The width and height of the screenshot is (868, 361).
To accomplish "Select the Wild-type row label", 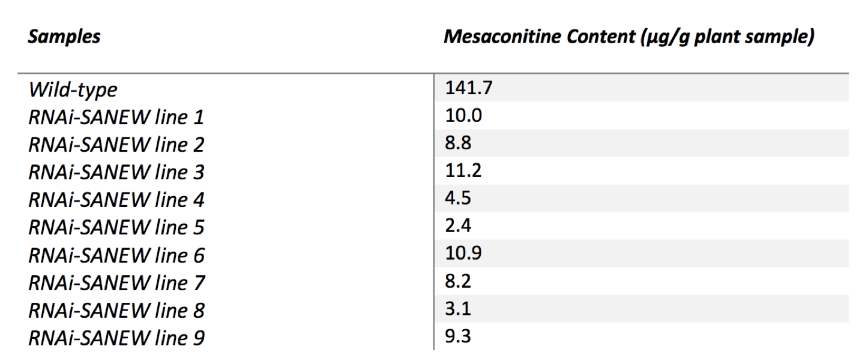I will (73, 90).
